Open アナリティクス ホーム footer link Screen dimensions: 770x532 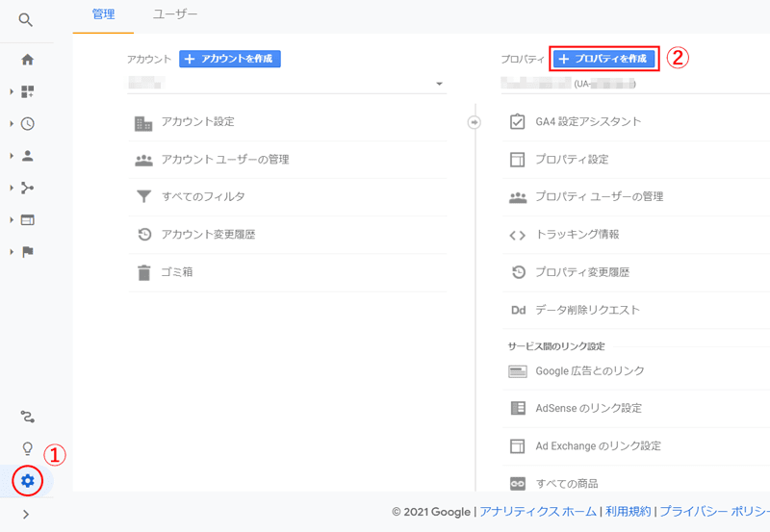tap(538, 512)
